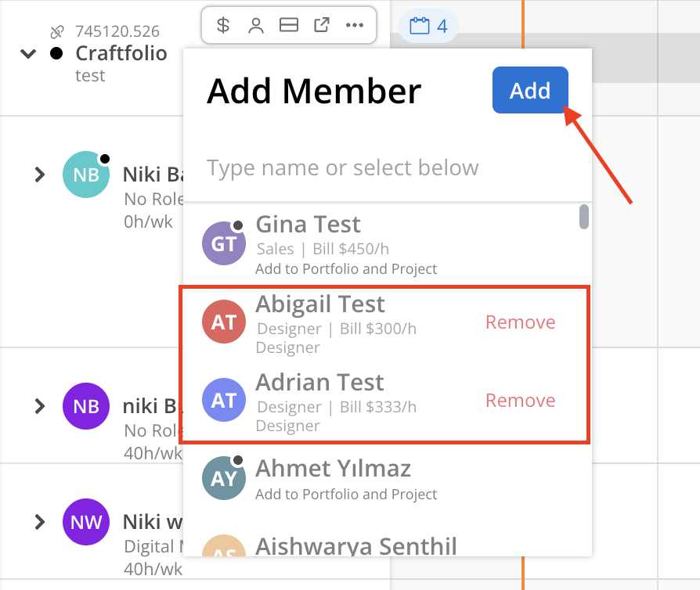
Task: Click the card layout icon in toolbar
Action: (289, 26)
